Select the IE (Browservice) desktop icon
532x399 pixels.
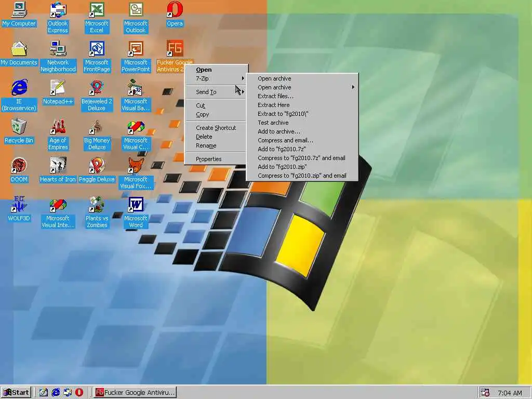tap(19, 96)
